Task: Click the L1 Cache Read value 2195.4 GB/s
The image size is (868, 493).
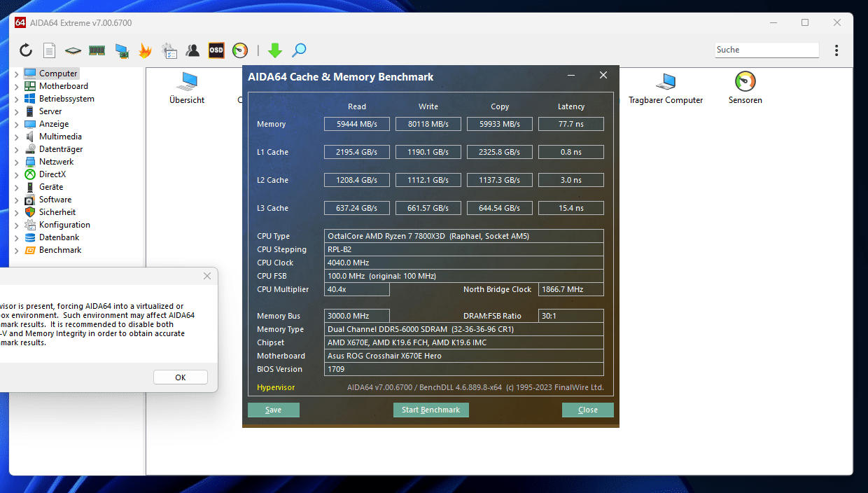Action: tap(357, 152)
